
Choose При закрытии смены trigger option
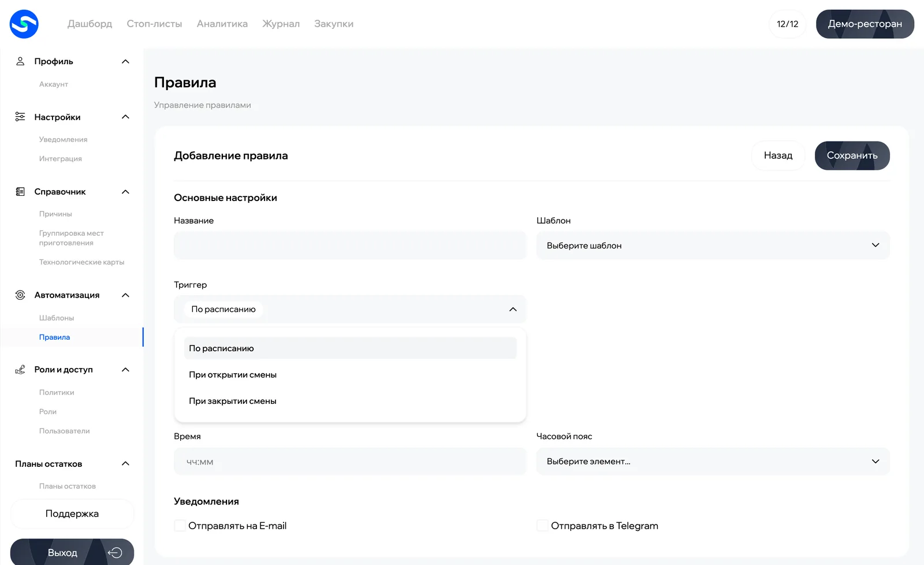click(x=350, y=401)
